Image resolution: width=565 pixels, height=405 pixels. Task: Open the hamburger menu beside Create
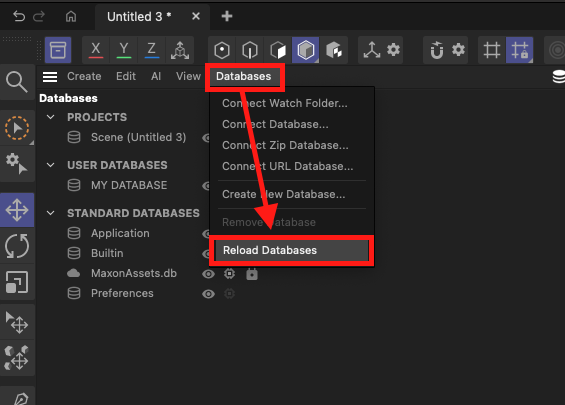pos(50,76)
